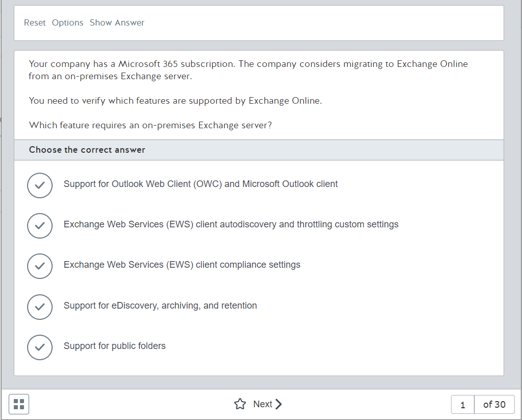Click the 'Choose the correct answer' header
Viewport: 522px width, 420px height.
coord(87,150)
